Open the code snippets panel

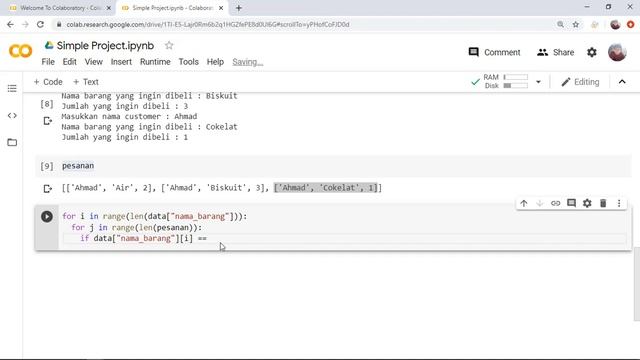(12, 116)
